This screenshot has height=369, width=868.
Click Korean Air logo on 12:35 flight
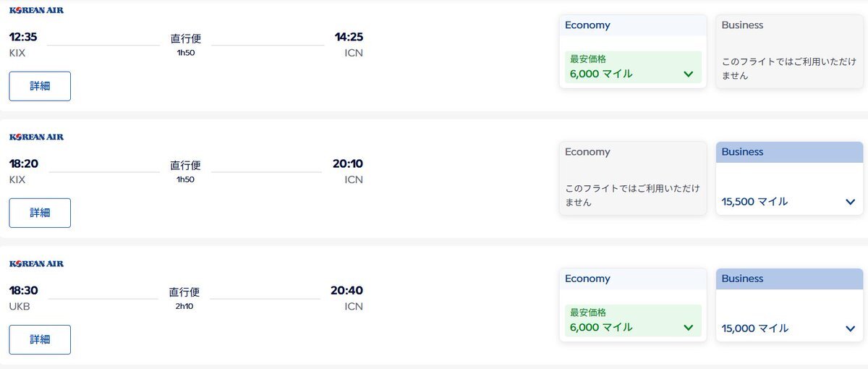tap(36, 10)
